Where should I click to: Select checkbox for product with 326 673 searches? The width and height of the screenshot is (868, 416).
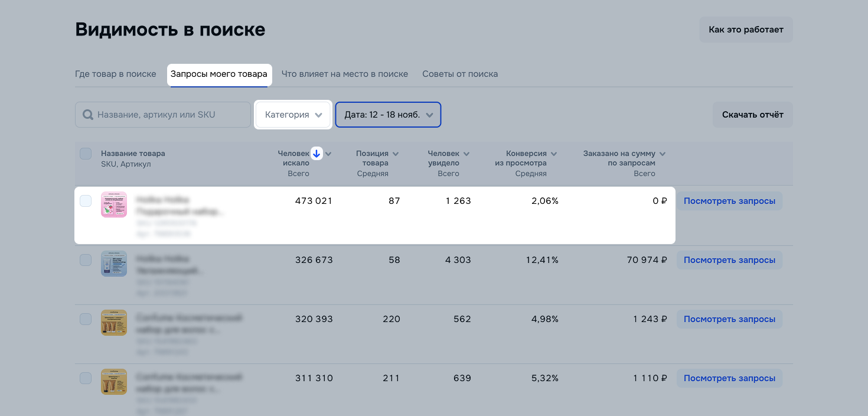[x=86, y=260]
